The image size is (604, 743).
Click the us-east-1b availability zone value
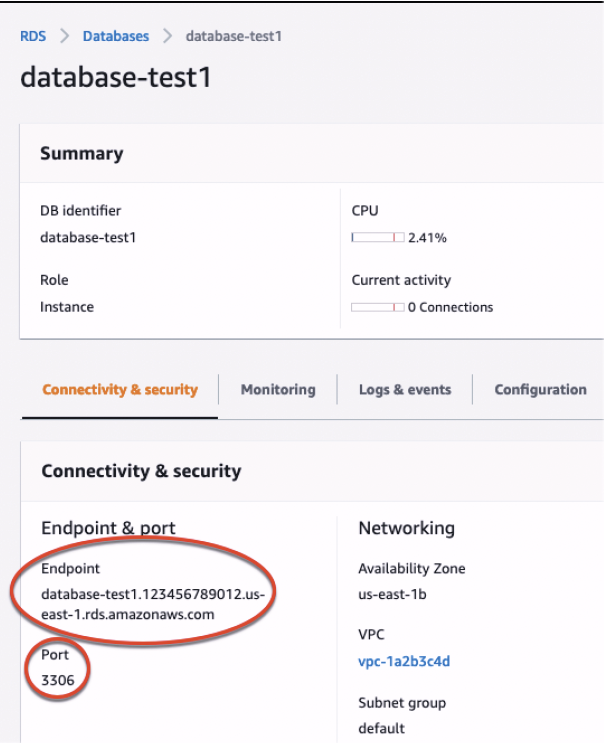tap(392, 594)
